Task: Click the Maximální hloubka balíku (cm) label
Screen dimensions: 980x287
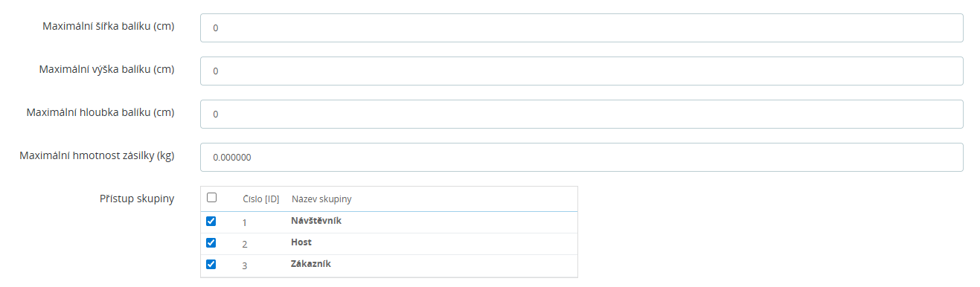Action: (100, 113)
